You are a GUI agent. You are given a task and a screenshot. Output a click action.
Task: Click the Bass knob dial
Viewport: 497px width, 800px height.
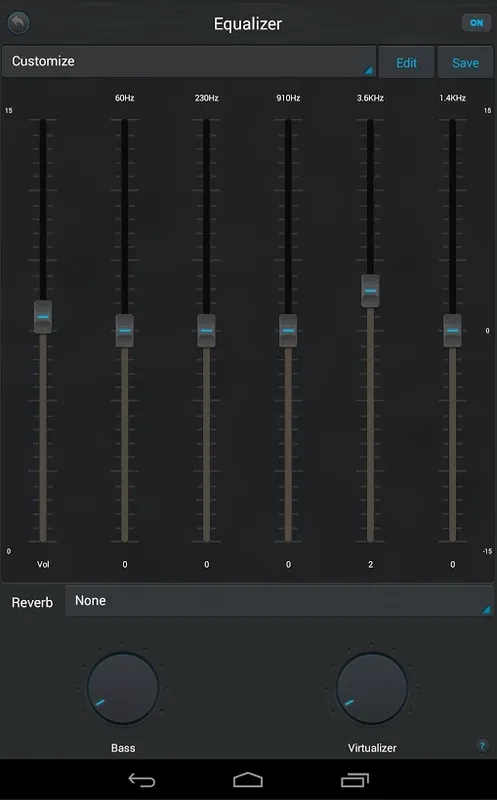pyautogui.click(x=123, y=688)
